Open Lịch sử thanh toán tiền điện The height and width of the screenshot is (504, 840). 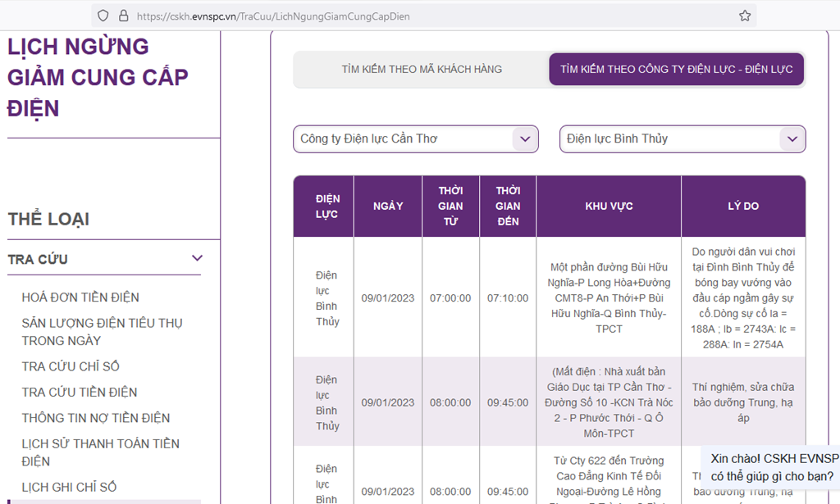[100, 452]
